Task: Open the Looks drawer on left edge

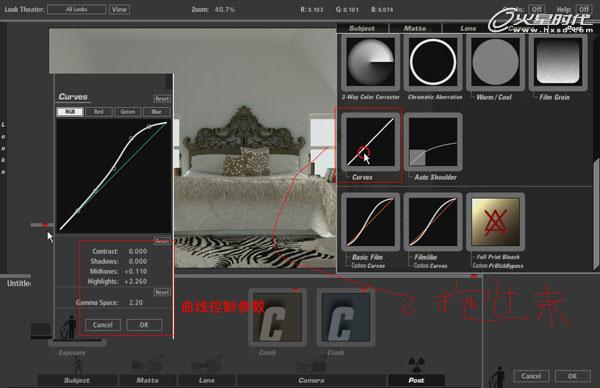Action: click(3, 148)
